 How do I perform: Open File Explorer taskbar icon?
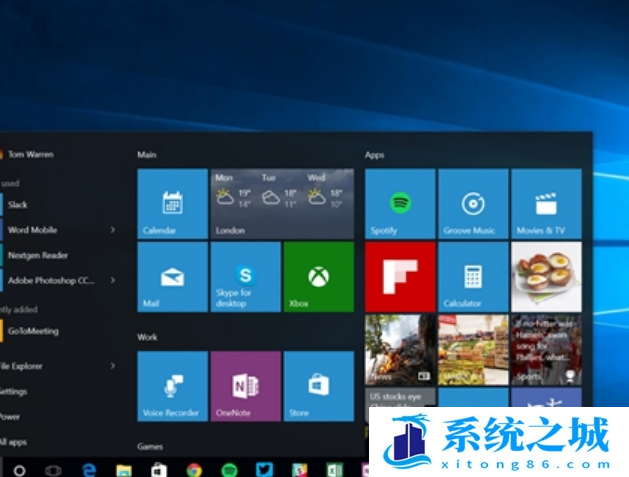click(124, 471)
